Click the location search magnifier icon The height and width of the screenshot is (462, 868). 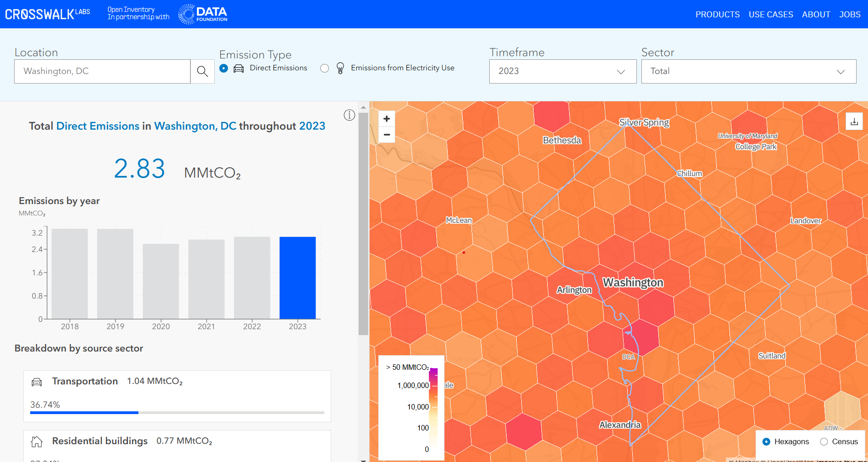(x=202, y=71)
